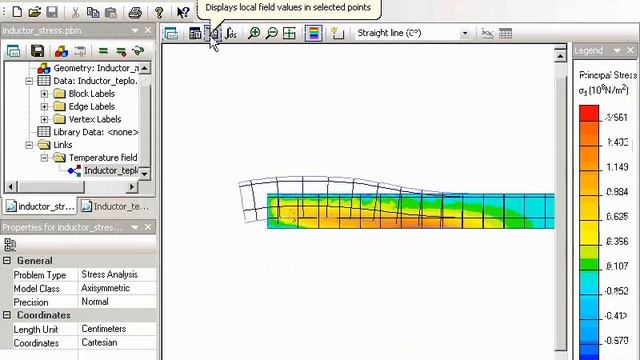Zoom out with the magnifier minus icon
This screenshot has height=360, width=640.
(x=271, y=33)
